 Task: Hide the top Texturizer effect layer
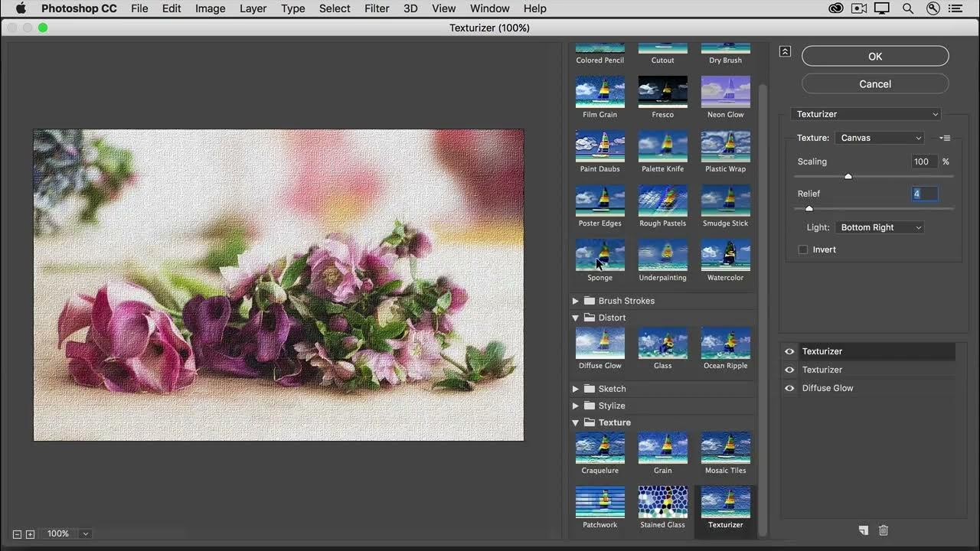789,351
